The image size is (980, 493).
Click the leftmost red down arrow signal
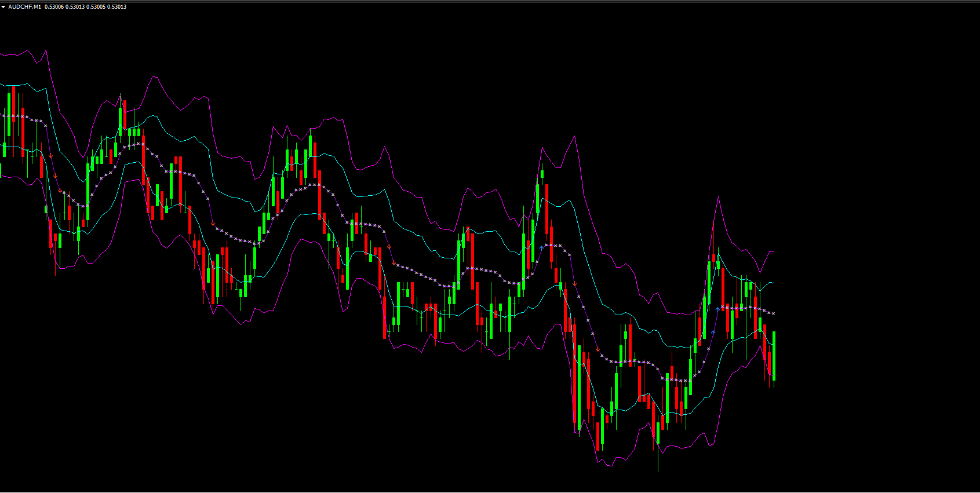[x=51, y=156]
